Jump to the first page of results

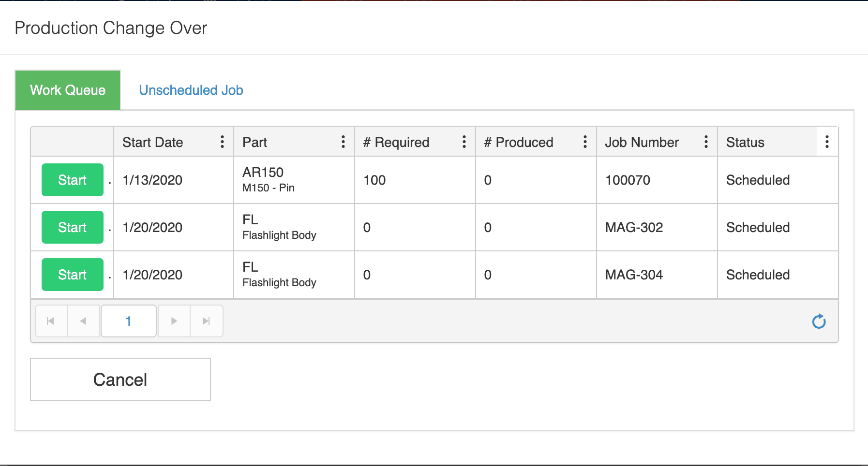(x=50, y=320)
